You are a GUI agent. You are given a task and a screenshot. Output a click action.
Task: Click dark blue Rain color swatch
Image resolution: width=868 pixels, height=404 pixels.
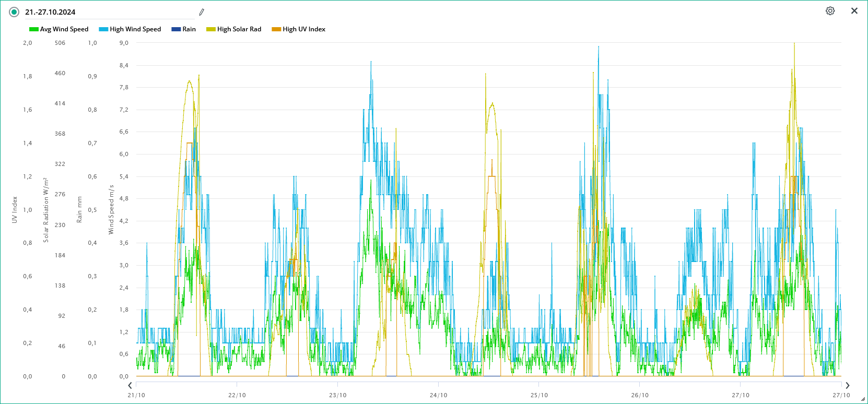pos(176,29)
